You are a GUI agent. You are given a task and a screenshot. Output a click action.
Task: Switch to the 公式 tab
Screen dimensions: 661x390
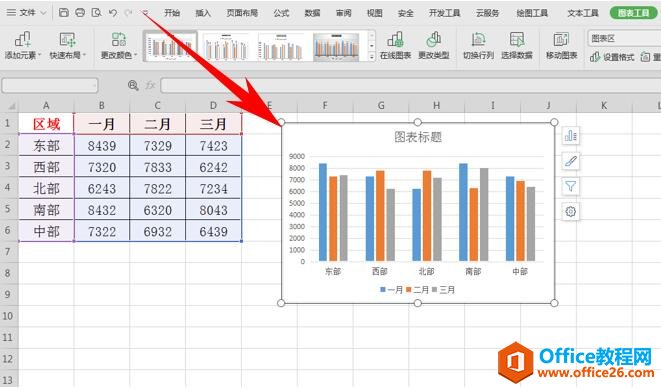coord(281,13)
